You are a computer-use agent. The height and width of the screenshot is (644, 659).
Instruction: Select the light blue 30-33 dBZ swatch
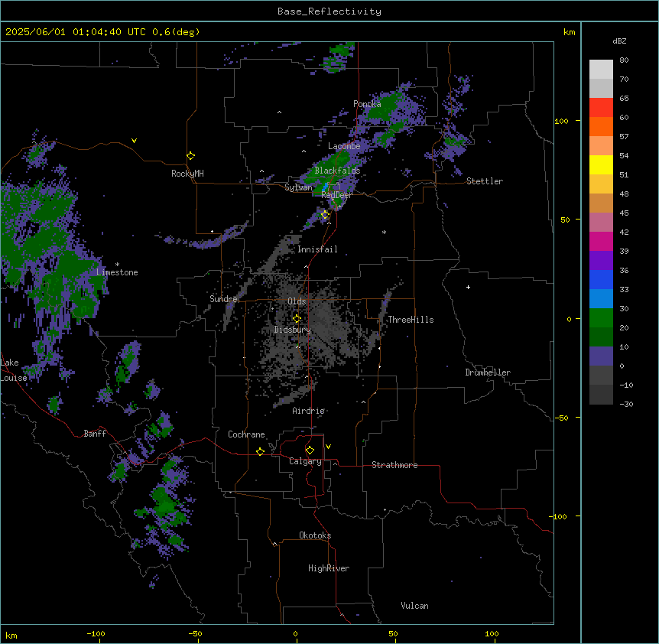pyautogui.click(x=601, y=299)
